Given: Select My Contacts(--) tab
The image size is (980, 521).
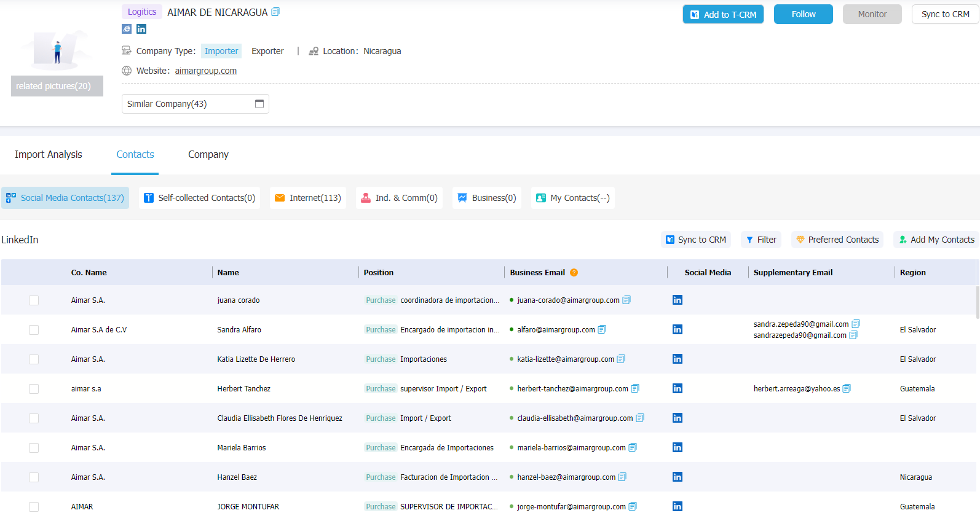Looking at the screenshot, I should (573, 198).
